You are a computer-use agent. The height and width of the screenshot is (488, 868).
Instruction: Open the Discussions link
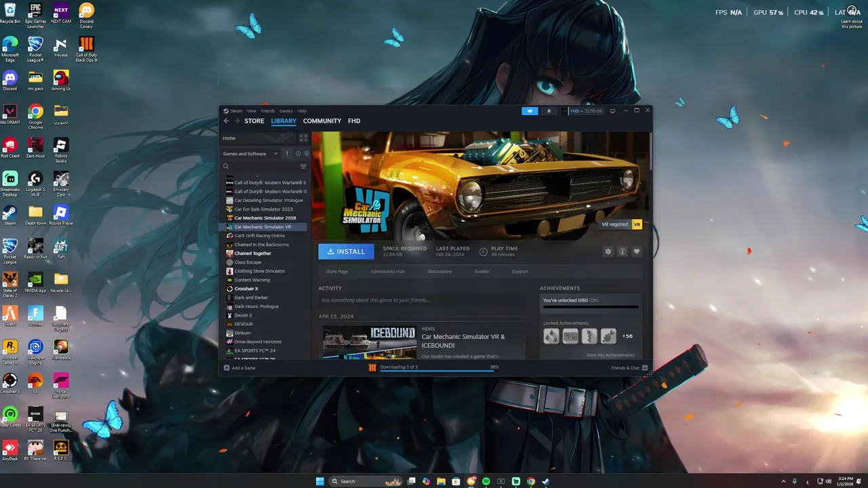click(x=440, y=271)
